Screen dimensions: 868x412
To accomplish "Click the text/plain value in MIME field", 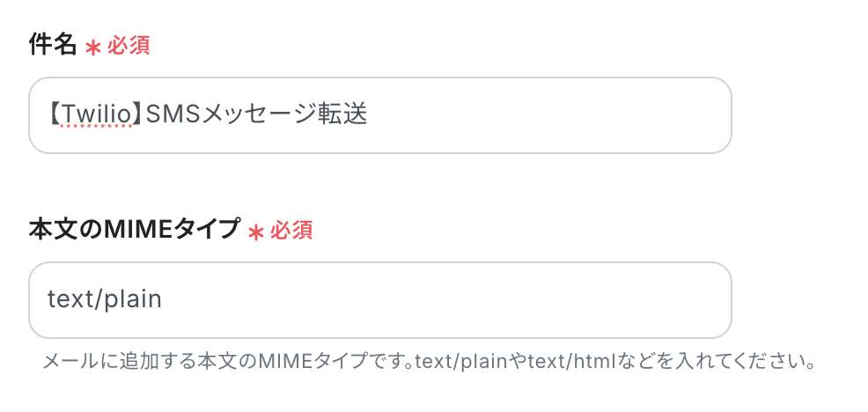I will [x=105, y=299].
